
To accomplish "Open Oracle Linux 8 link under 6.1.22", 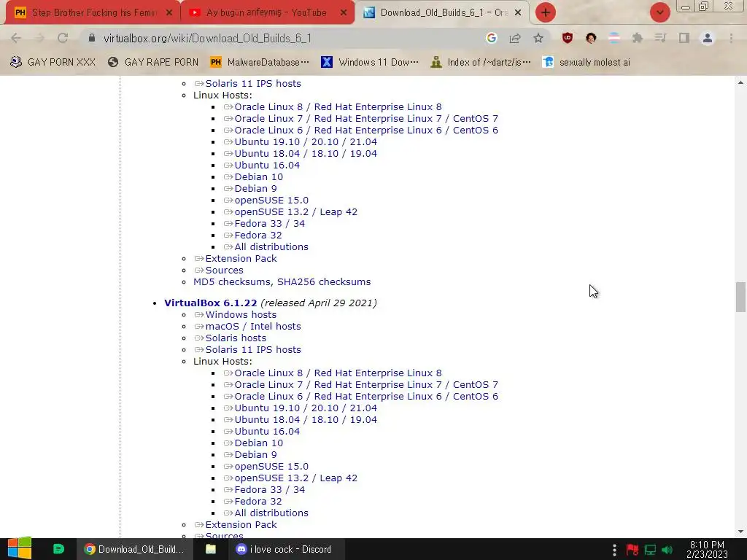I will click(x=338, y=373).
